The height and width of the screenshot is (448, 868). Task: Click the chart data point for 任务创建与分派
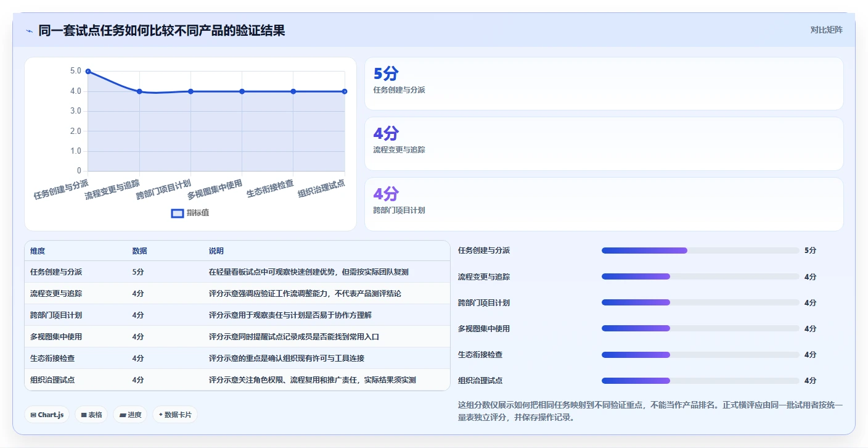tap(88, 72)
